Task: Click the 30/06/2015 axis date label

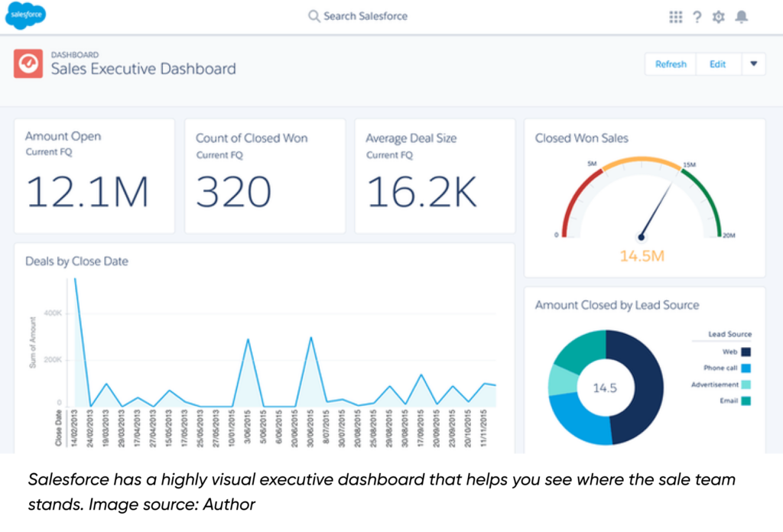Action: coord(310,428)
